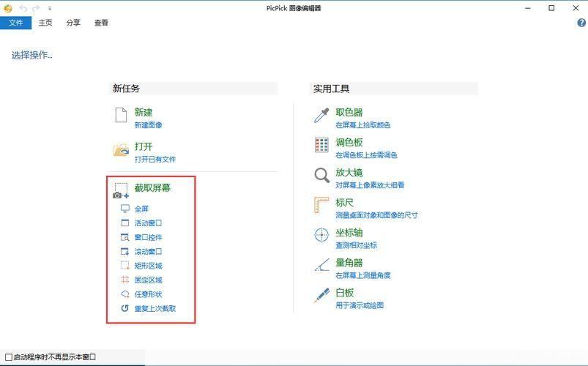The height and width of the screenshot is (366, 588).
Task: Click the 打开已有文件 description text
Action: [155, 159]
